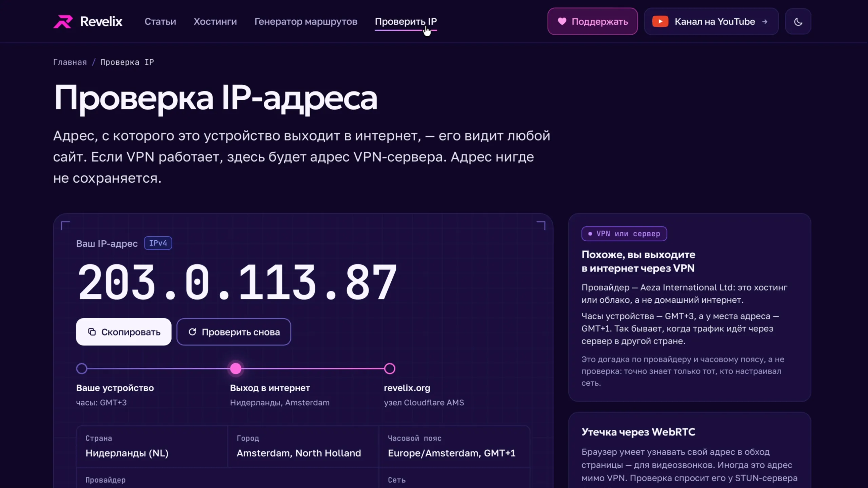Click the Скопировать button
868x488 pixels.
pos(123,332)
